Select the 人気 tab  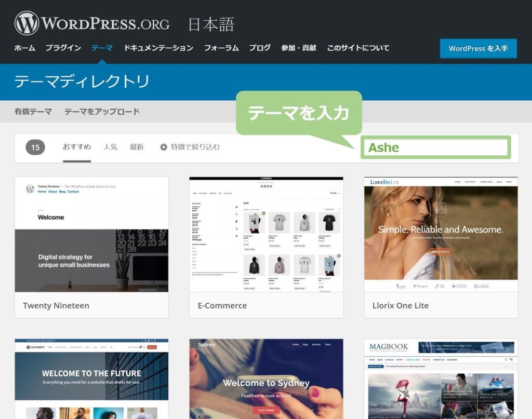point(110,147)
